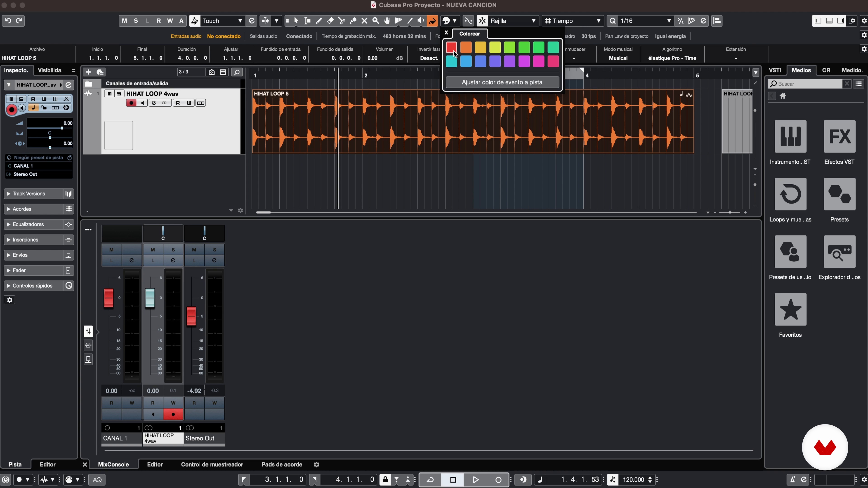Click the Buscar search field
The height and width of the screenshot is (488, 868).
[805, 84]
